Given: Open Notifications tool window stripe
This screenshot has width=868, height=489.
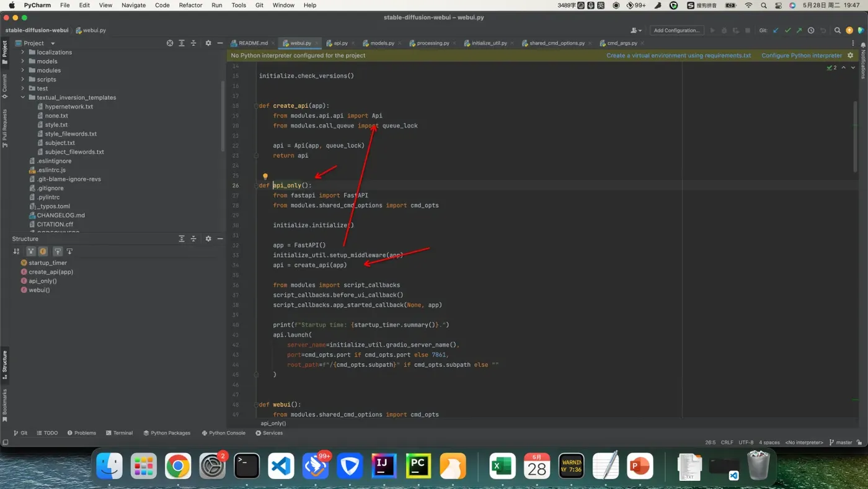Looking at the screenshot, I should tap(862, 61).
